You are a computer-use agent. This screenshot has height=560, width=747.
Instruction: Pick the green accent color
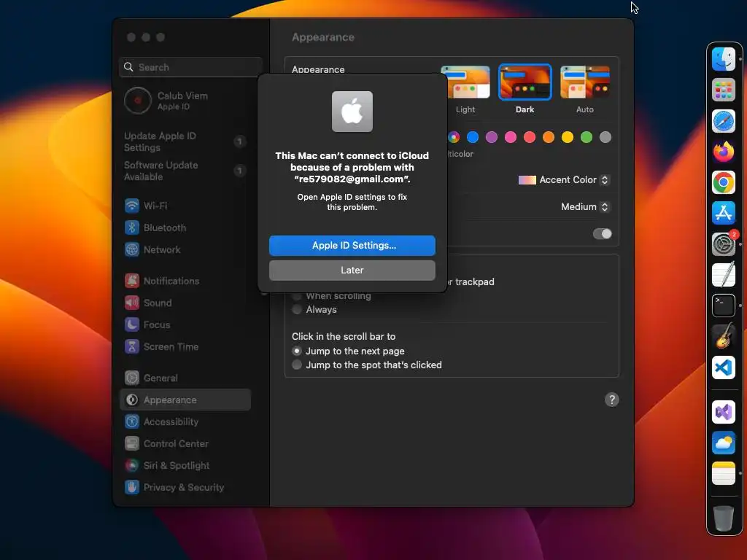tap(587, 137)
